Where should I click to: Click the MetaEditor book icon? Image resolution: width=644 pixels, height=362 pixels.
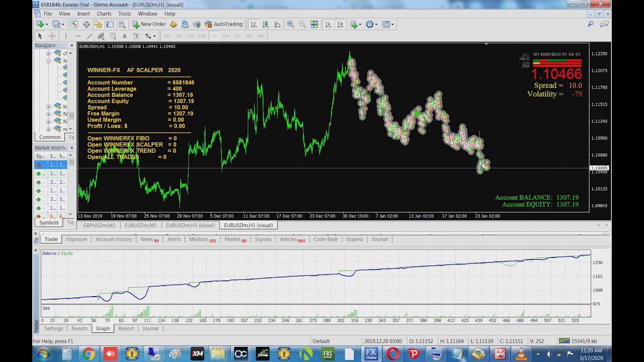174,24
